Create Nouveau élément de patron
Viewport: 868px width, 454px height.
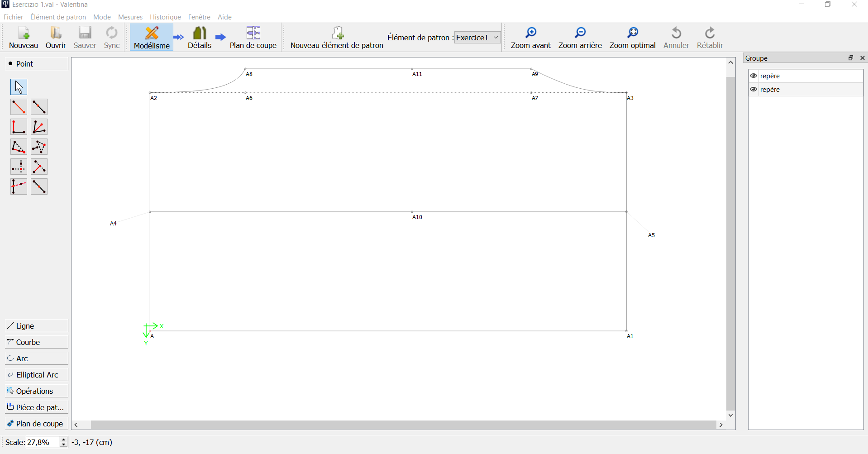click(x=337, y=38)
